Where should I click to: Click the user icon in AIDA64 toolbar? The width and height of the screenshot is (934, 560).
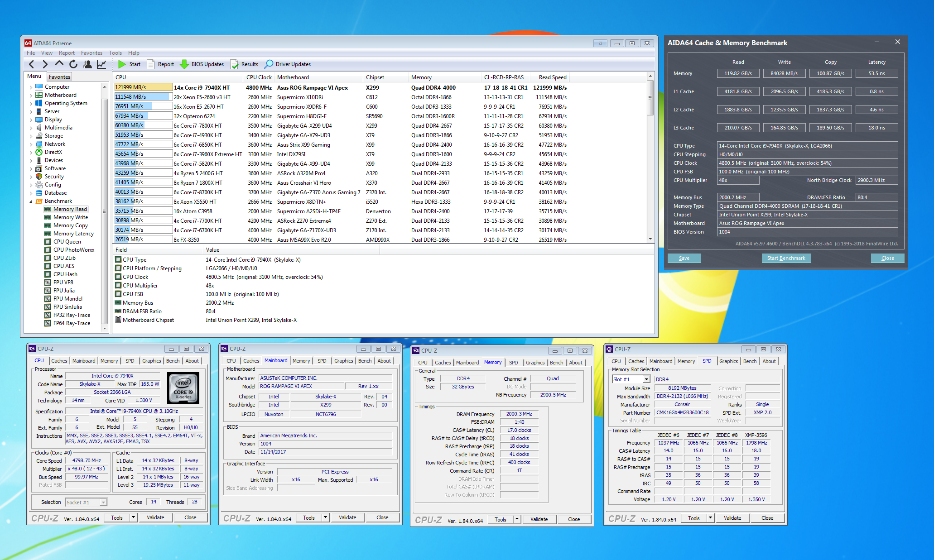[87, 64]
